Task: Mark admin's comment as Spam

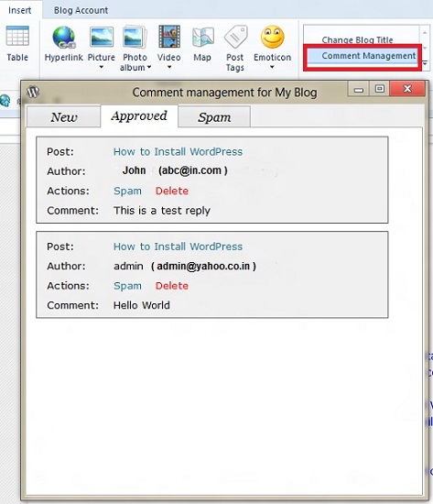Action: point(127,286)
